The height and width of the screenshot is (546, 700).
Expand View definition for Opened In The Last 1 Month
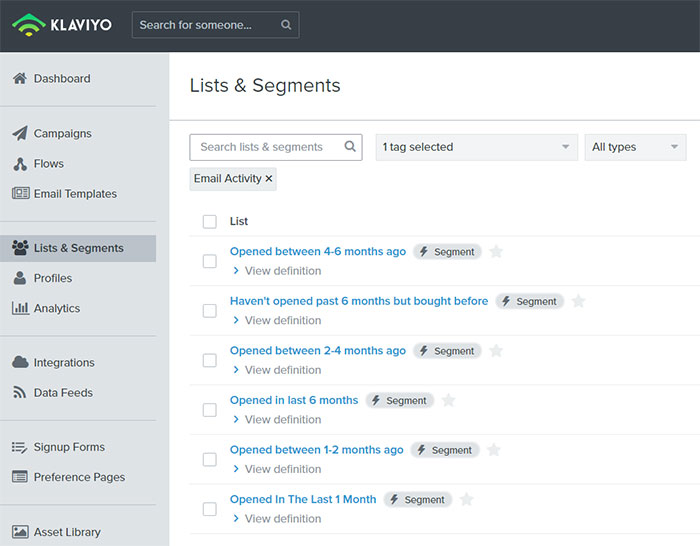[277, 519]
